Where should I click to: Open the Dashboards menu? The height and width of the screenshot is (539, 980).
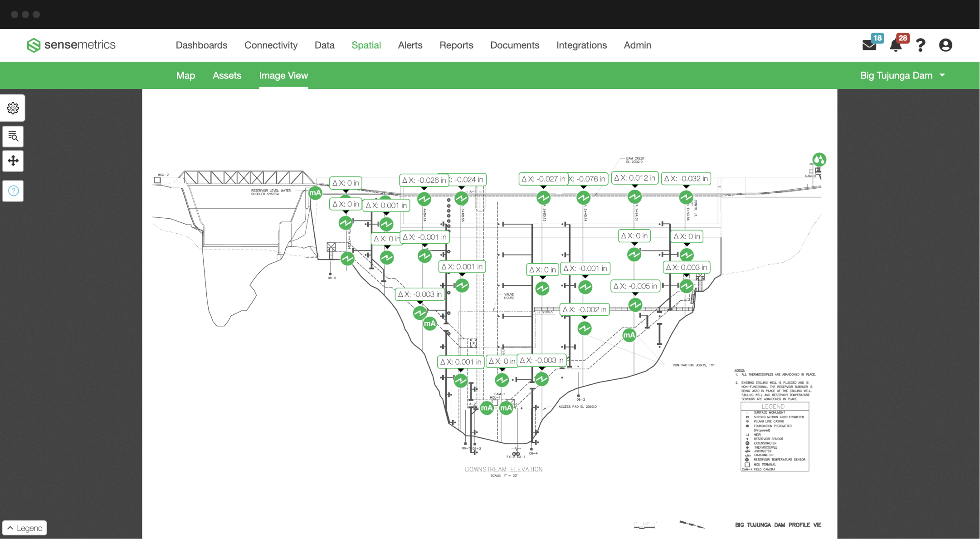[201, 45]
